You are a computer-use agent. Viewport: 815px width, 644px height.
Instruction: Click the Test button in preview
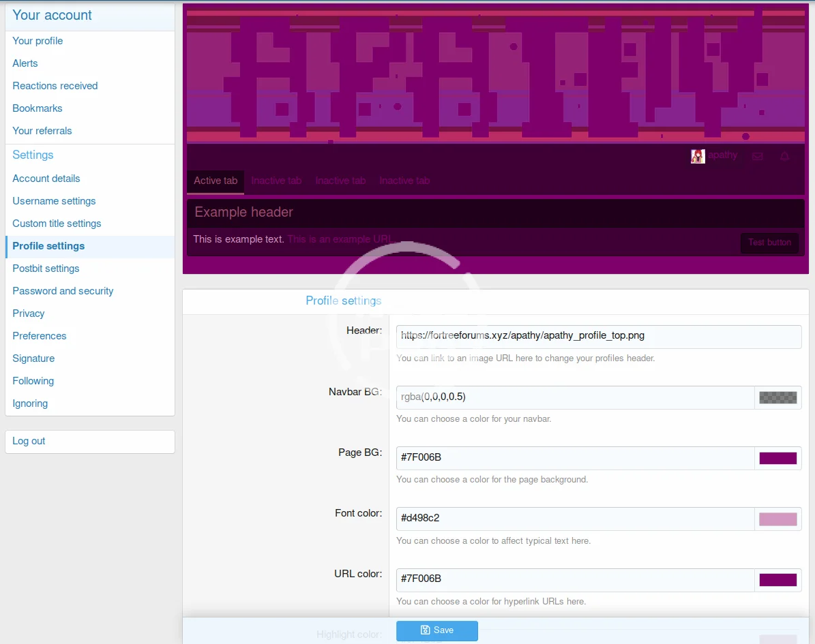[x=769, y=243]
